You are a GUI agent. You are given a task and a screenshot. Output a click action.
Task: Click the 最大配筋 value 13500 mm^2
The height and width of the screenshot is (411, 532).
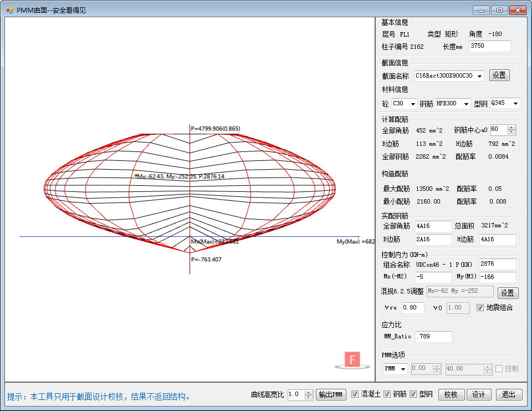pos(433,189)
